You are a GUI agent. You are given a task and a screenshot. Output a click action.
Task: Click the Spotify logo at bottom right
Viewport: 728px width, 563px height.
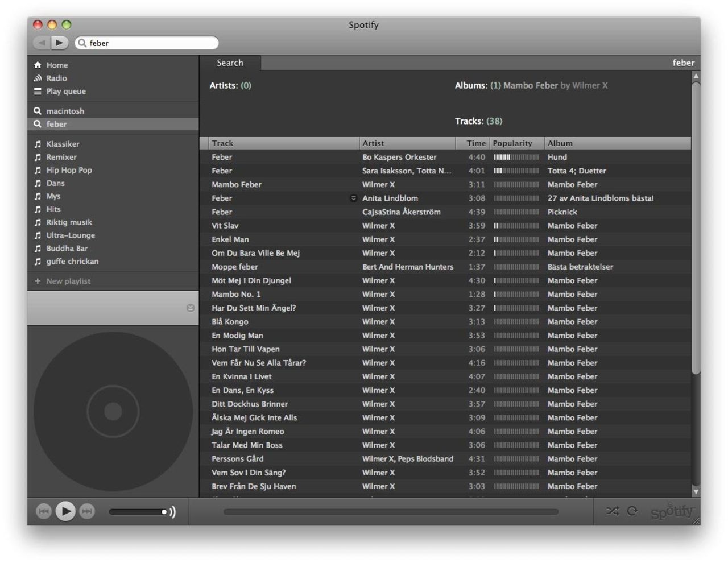coord(673,511)
